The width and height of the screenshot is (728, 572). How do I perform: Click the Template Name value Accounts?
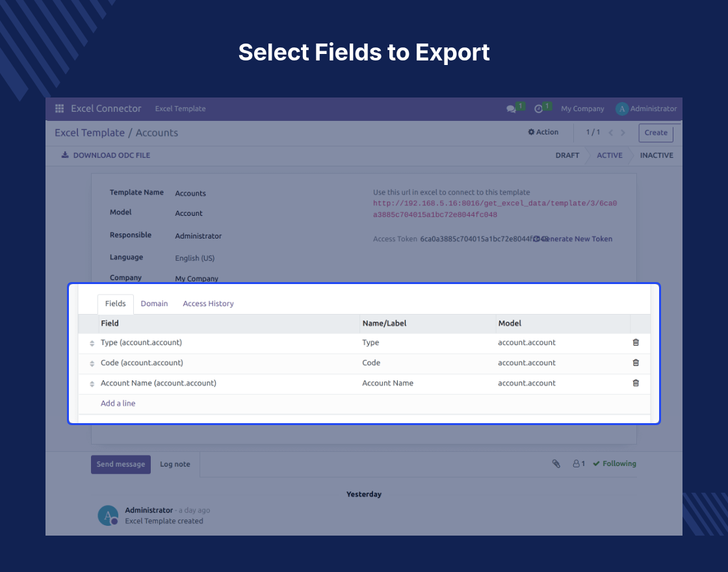190,193
